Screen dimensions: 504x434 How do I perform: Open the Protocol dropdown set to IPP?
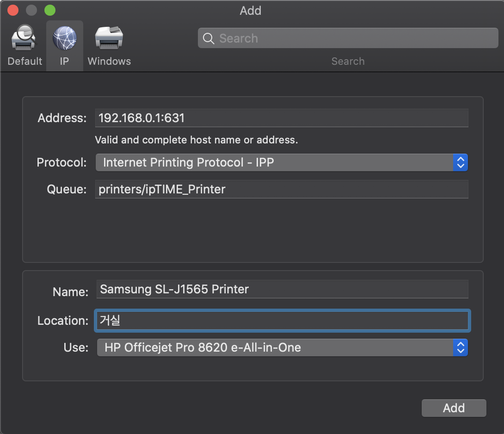coord(282,162)
